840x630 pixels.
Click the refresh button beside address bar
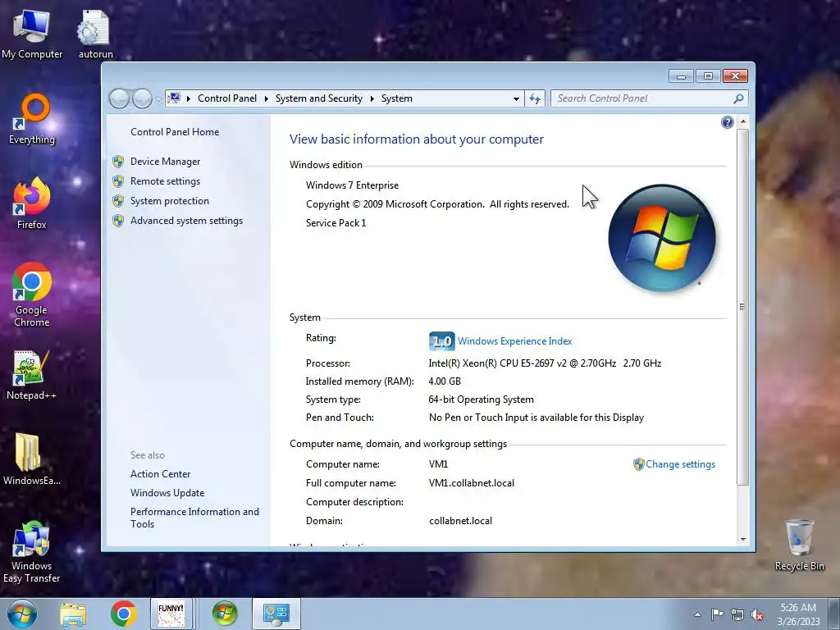pos(535,98)
